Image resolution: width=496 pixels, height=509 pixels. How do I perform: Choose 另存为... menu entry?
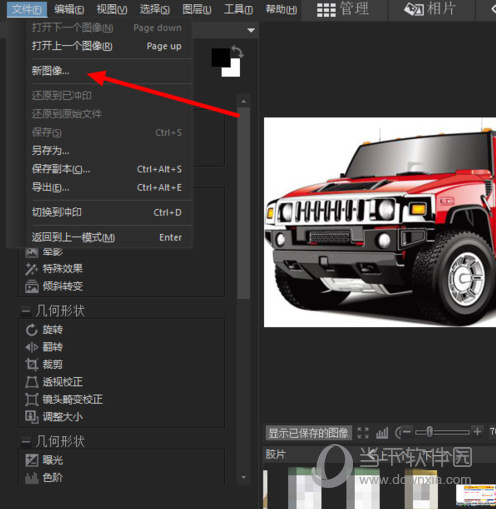(x=107, y=151)
